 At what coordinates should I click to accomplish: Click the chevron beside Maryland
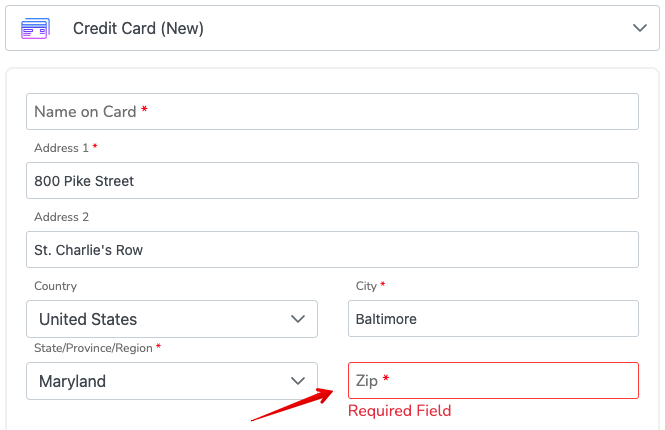click(298, 381)
